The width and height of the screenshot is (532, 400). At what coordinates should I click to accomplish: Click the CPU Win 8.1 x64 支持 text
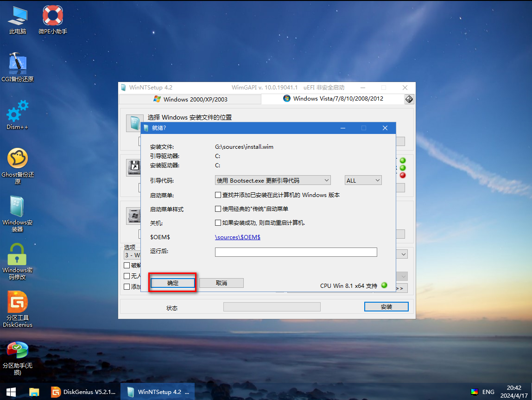tap(348, 286)
